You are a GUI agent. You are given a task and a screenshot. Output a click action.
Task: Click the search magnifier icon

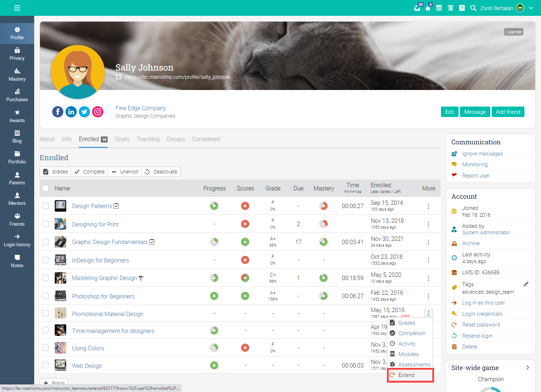(473, 8)
